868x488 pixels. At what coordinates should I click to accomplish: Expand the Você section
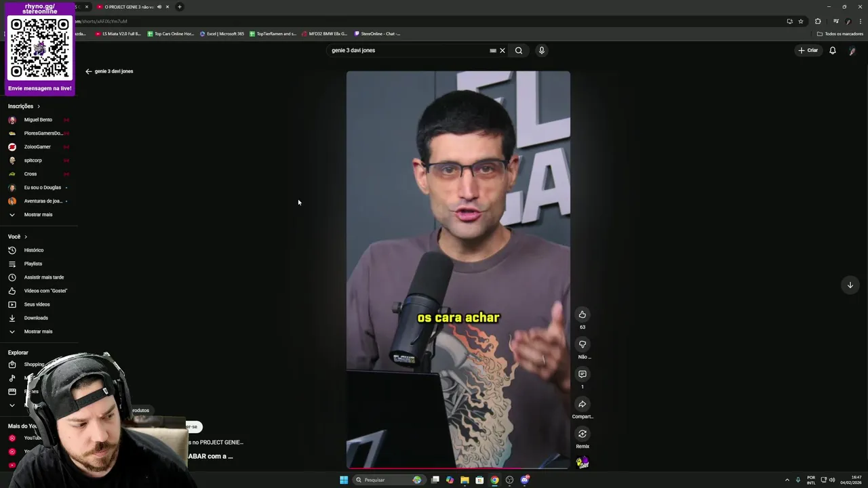(18, 237)
